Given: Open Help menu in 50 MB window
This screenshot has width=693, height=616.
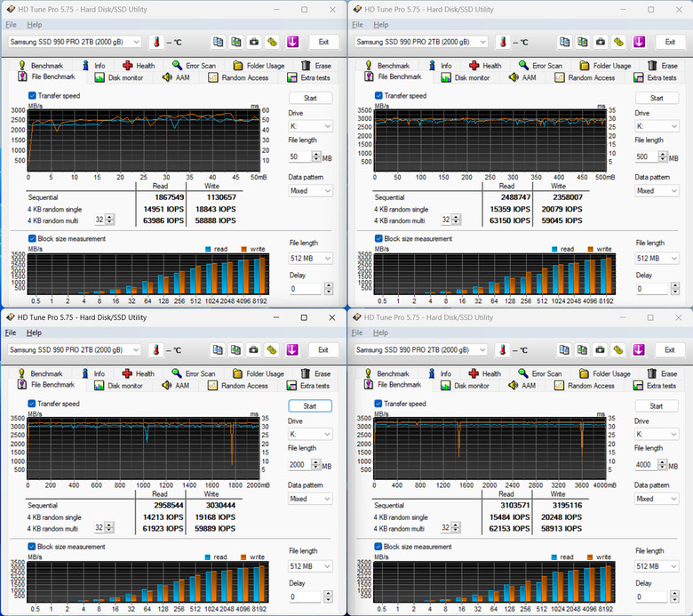Looking at the screenshot, I should click(35, 25).
